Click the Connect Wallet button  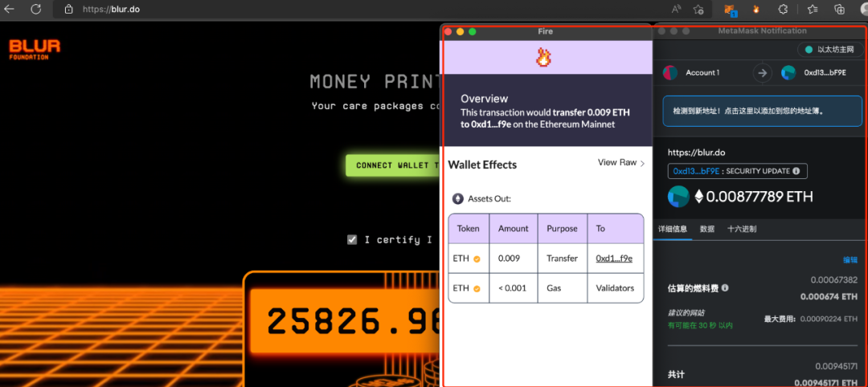click(394, 165)
